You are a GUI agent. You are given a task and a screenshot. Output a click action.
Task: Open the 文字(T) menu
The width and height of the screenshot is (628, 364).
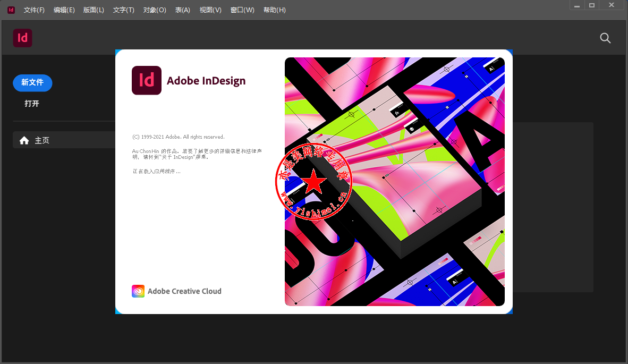(124, 10)
